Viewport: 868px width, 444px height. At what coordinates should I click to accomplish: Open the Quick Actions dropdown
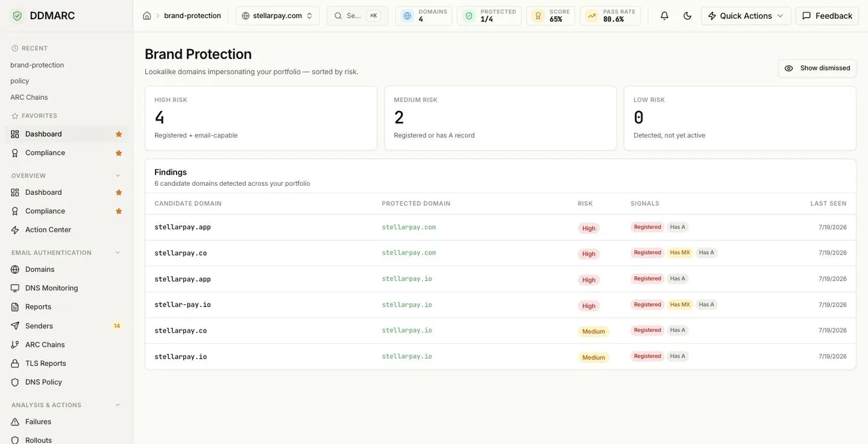click(746, 16)
